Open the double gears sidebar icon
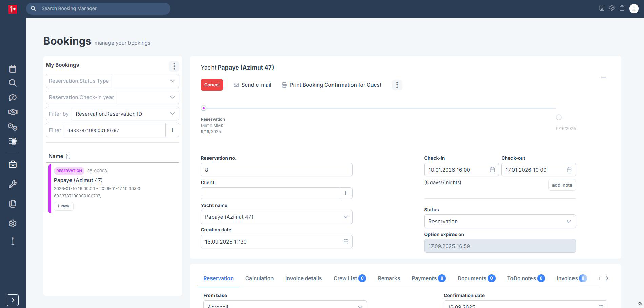644x308 pixels. [x=13, y=127]
